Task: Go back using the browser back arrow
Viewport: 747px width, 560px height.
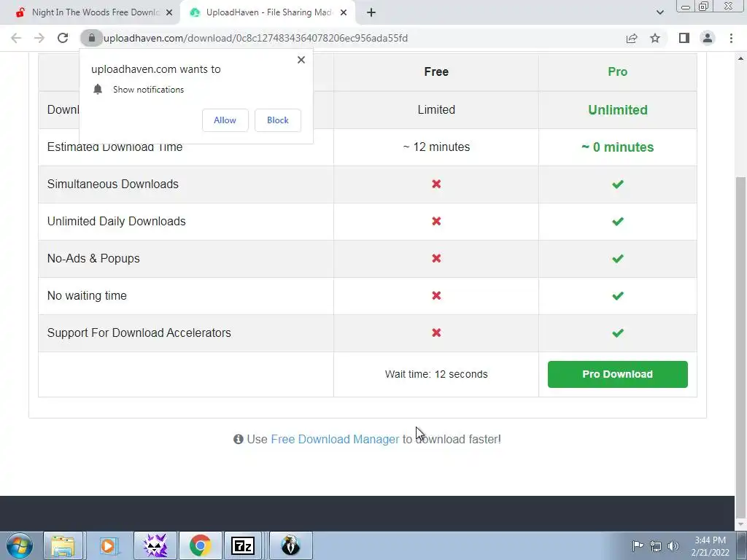Action: (x=16, y=38)
